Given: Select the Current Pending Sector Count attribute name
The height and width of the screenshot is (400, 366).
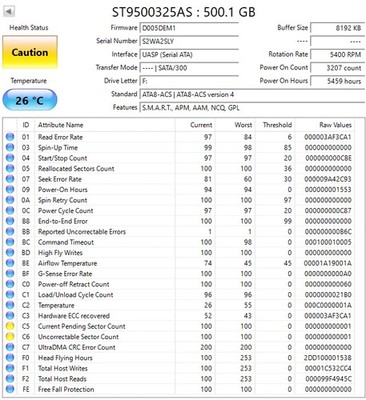Looking at the screenshot, I should (x=82, y=326).
